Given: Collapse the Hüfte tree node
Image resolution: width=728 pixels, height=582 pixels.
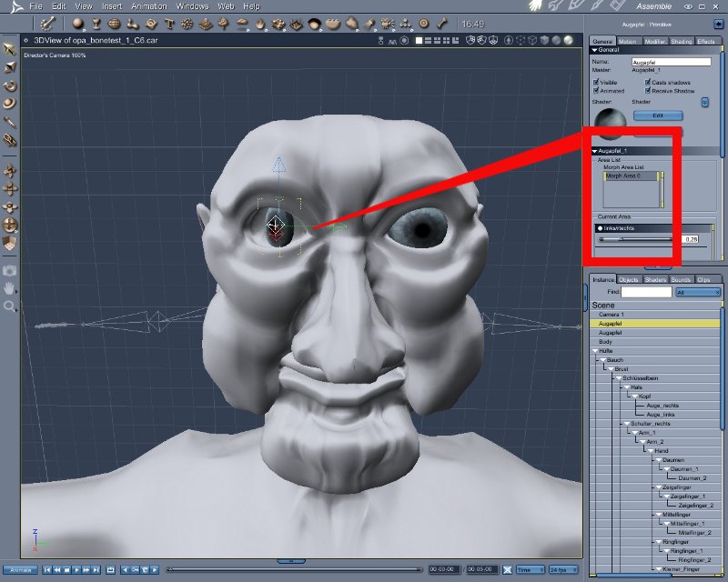Looking at the screenshot, I should pos(595,351).
